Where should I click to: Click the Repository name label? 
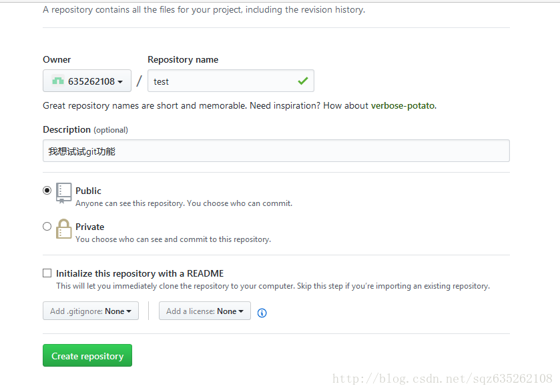[183, 59]
